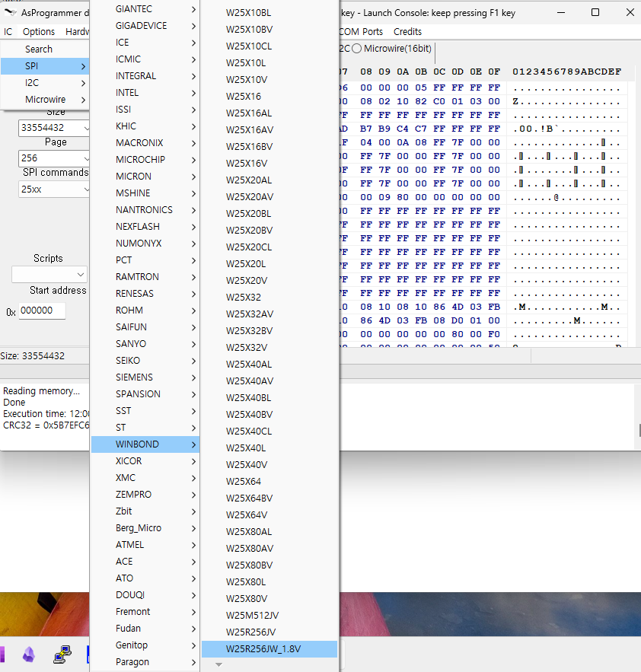Expand the NUMONYX manufacturer submenu
The height and width of the screenshot is (672, 641).
click(x=145, y=243)
